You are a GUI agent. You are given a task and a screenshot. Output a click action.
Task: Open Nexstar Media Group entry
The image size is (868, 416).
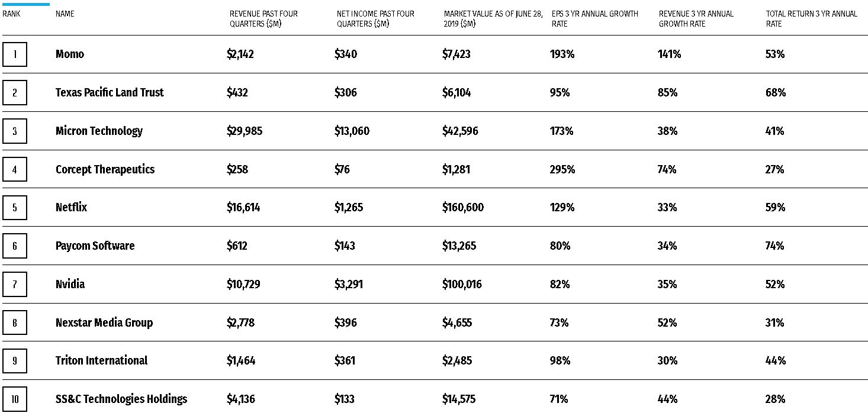104,323
